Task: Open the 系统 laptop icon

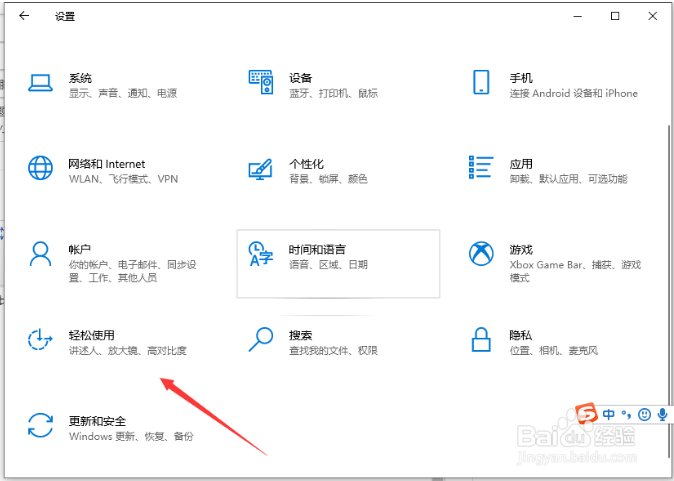Action: (40, 83)
